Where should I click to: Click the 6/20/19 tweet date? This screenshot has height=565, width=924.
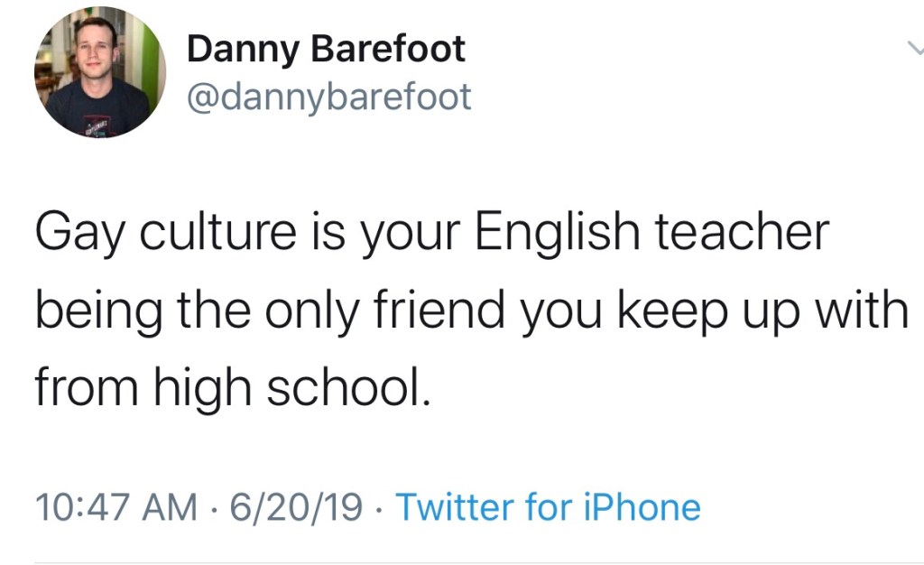[296, 507]
